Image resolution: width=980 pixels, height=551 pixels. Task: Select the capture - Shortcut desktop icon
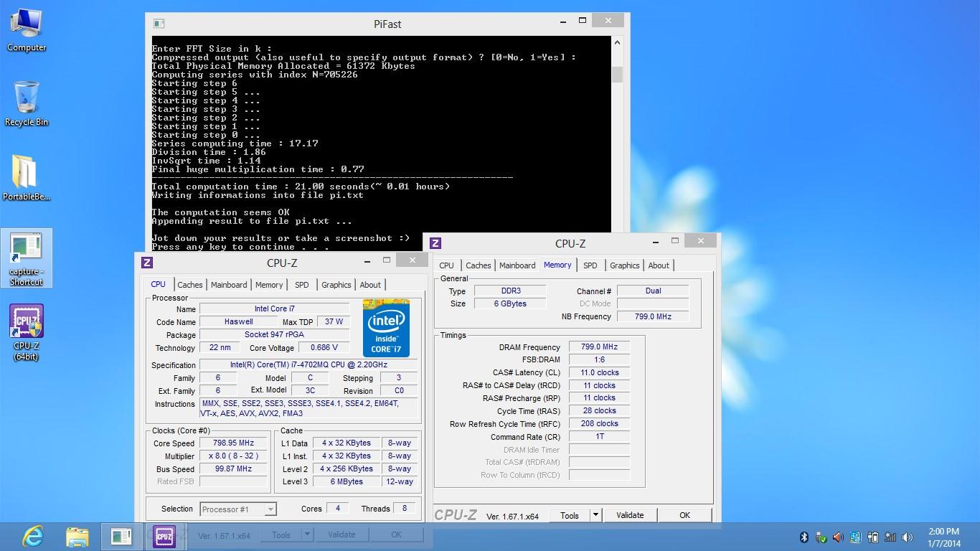click(27, 258)
